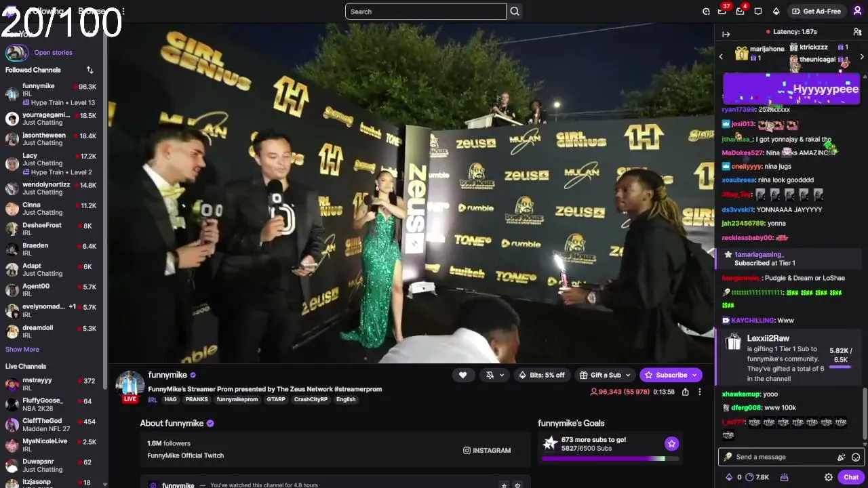Open the Whispers speech-bubble icon
The height and width of the screenshot is (488, 868).
tap(758, 12)
